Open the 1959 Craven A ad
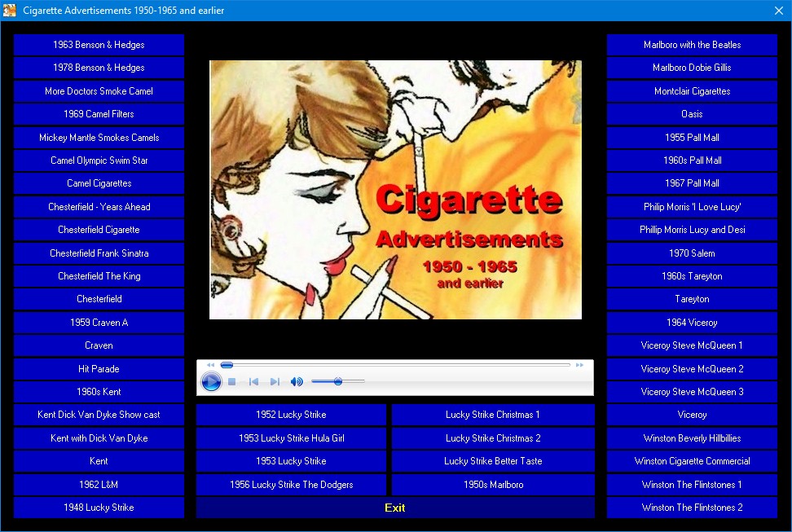Viewport: 792px width, 532px height. point(99,323)
